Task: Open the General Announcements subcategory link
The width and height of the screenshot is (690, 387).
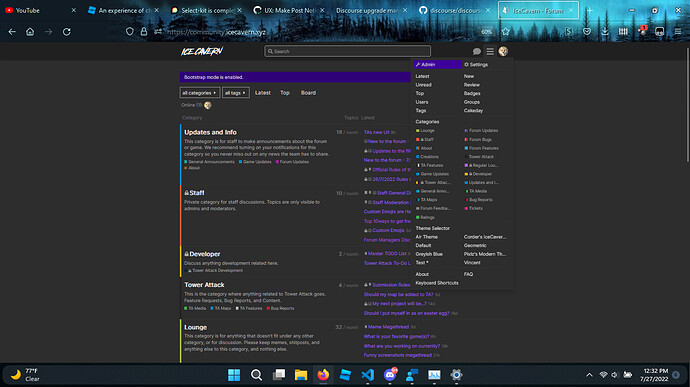Action: pos(211,162)
